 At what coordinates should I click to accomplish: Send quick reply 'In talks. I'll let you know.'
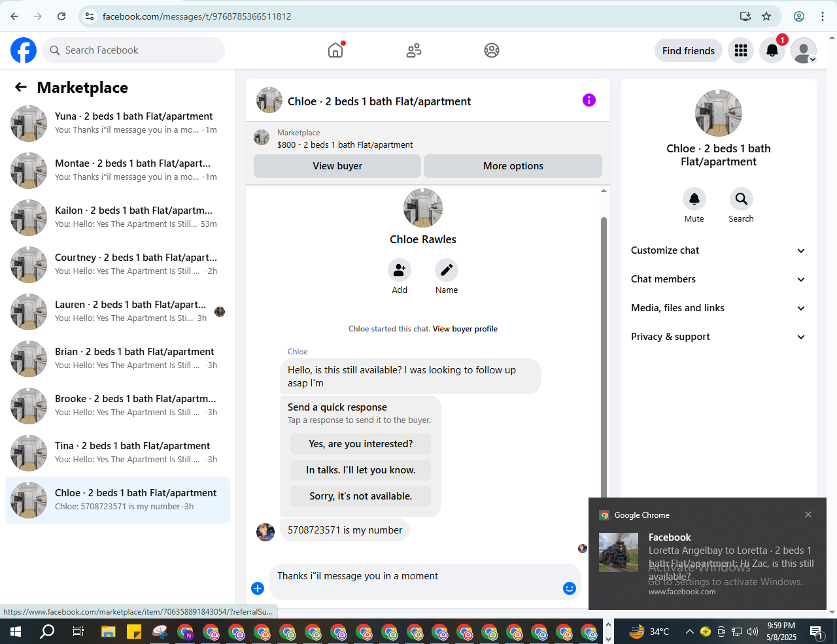pyautogui.click(x=361, y=470)
